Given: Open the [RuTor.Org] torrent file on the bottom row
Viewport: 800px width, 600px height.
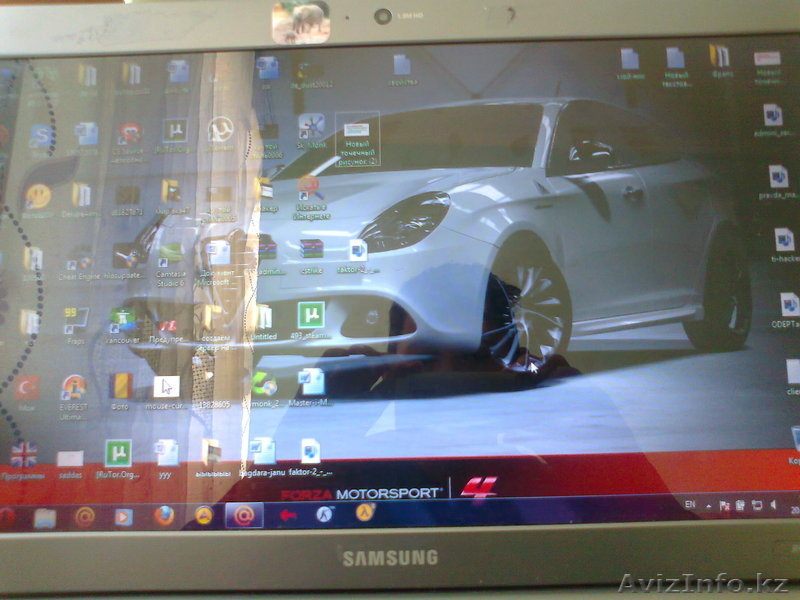Looking at the screenshot, I should coord(119,453).
